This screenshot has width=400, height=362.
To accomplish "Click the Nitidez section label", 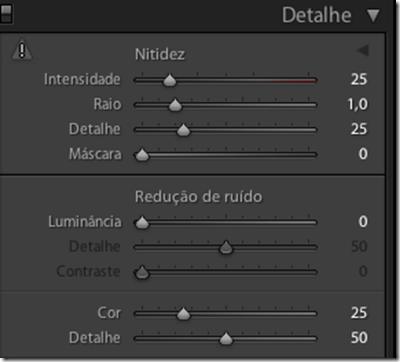I will 160,54.
